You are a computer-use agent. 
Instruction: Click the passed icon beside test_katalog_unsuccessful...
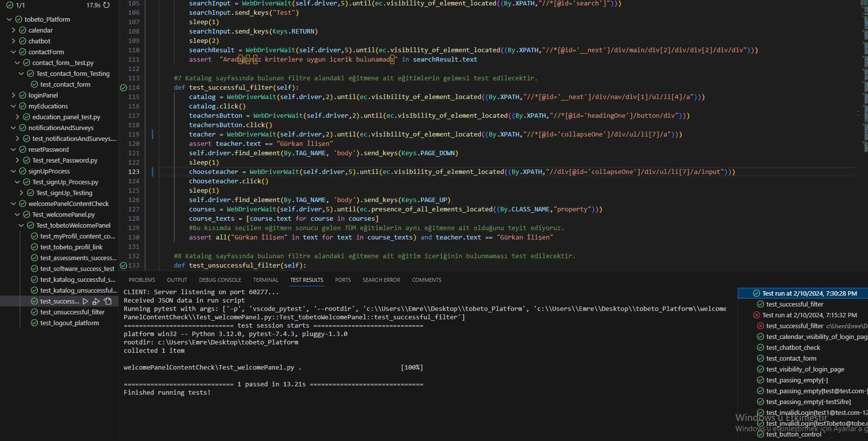tap(35, 290)
